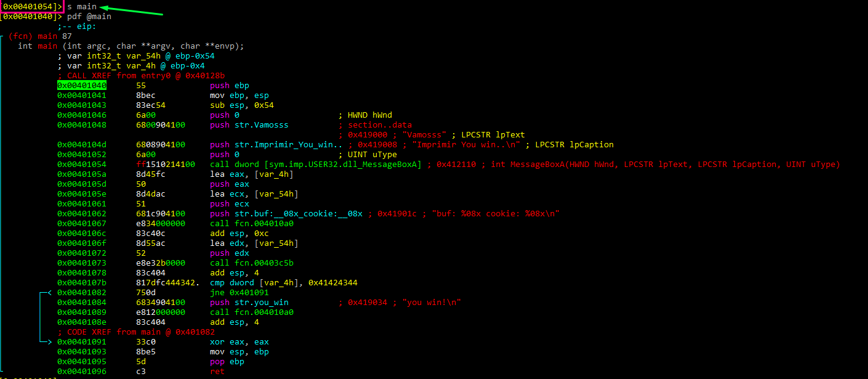Click the 'var int32_t var_4h @ ebp-0x4' line
Image resolution: width=868 pixels, height=379 pixels.
[x=131, y=65]
